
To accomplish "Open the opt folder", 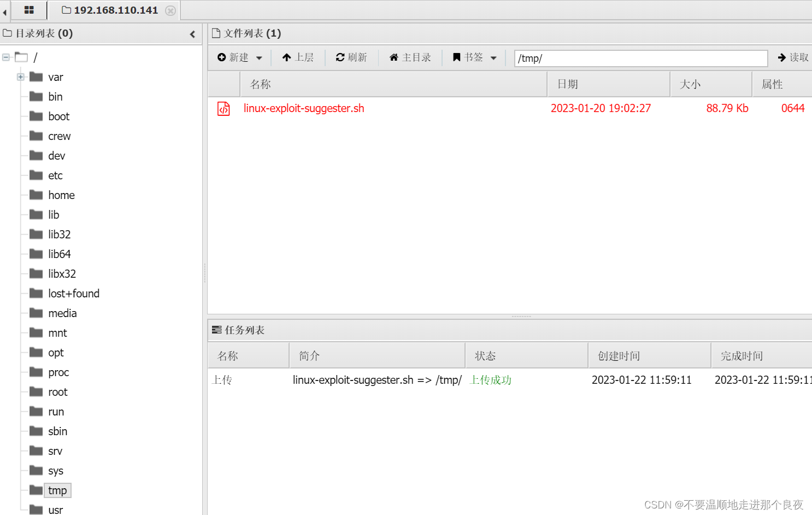I will [56, 353].
